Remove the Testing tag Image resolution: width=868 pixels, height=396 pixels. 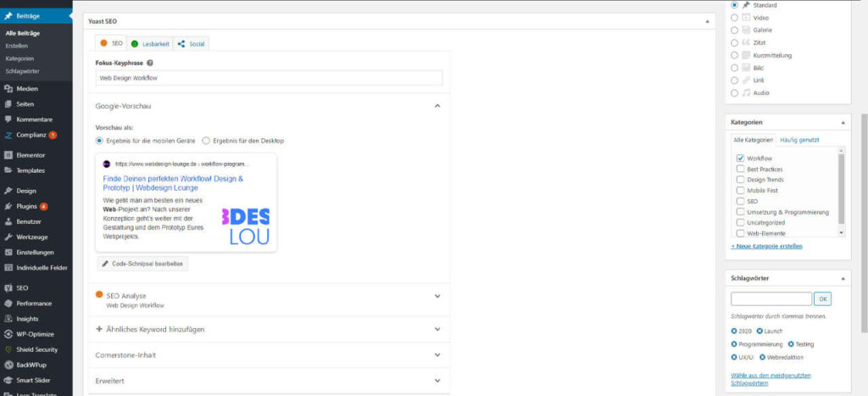[x=791, y=344]
